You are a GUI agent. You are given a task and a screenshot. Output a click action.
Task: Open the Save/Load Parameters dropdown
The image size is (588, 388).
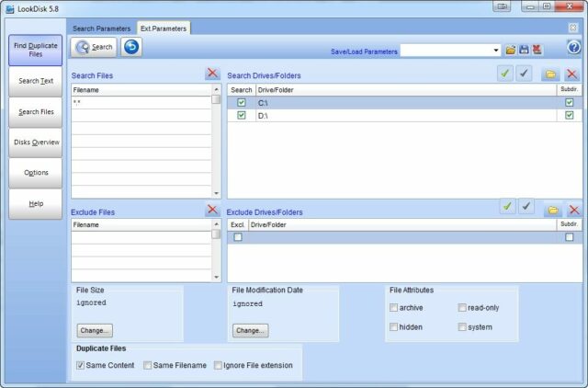(497, 51)
